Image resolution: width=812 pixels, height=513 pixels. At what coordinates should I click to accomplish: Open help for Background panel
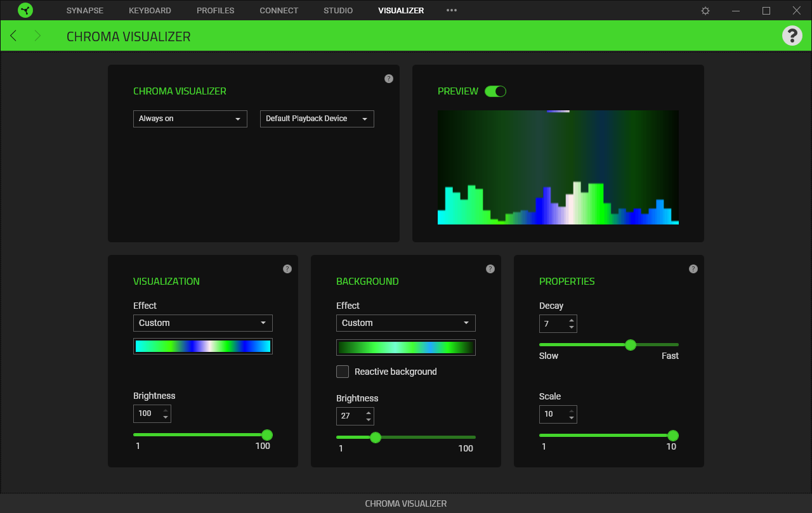[490, 269]
